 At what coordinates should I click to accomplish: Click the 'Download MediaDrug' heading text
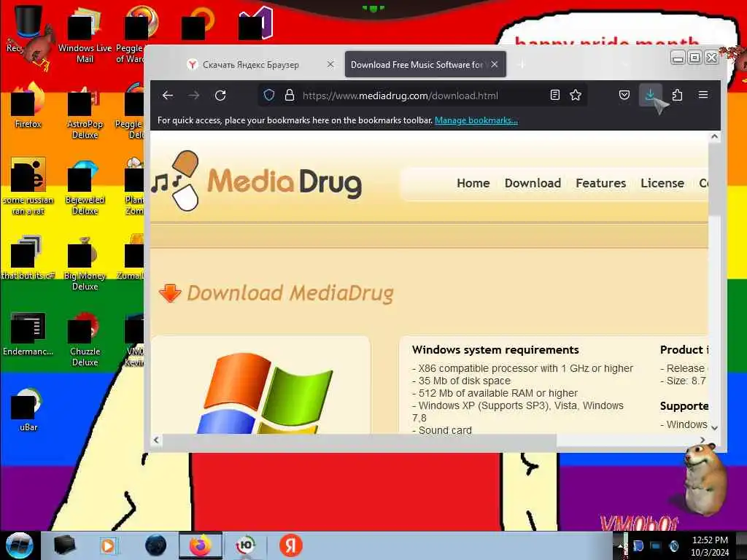(290, 293)
